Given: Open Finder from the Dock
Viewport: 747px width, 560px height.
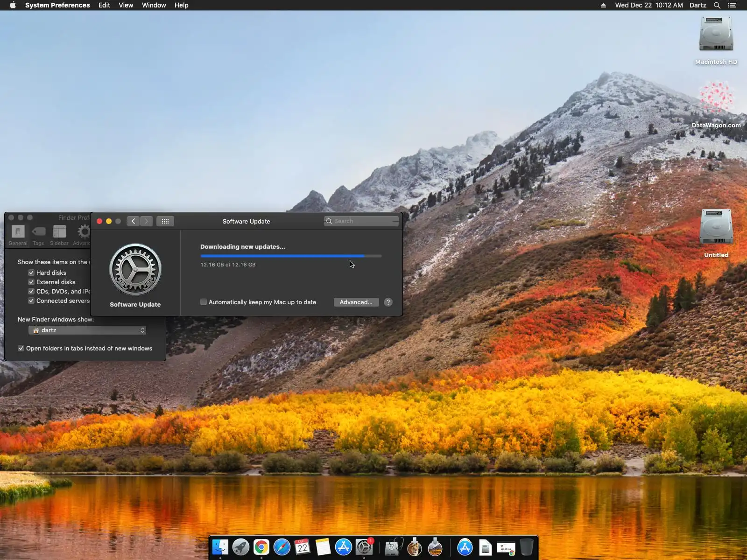Looking at the screenshot, I should pyautogui.click(x=220, y=547).
